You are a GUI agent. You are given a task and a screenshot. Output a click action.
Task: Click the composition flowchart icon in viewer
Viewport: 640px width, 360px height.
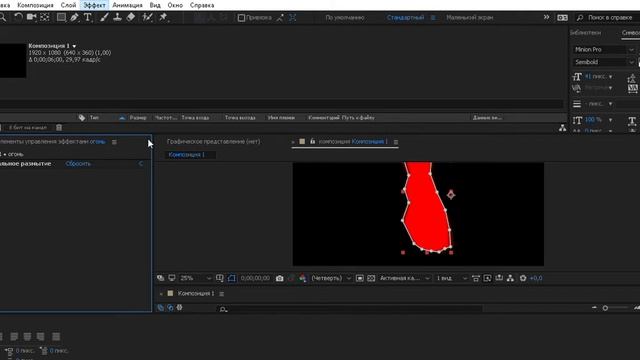coord(511,278)
